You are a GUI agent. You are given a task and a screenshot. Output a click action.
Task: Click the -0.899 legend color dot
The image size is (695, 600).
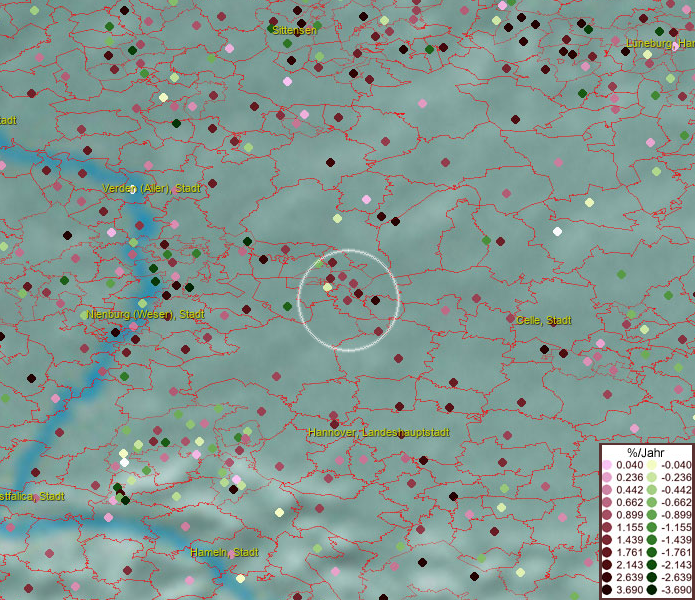click(x=652, y=515)
